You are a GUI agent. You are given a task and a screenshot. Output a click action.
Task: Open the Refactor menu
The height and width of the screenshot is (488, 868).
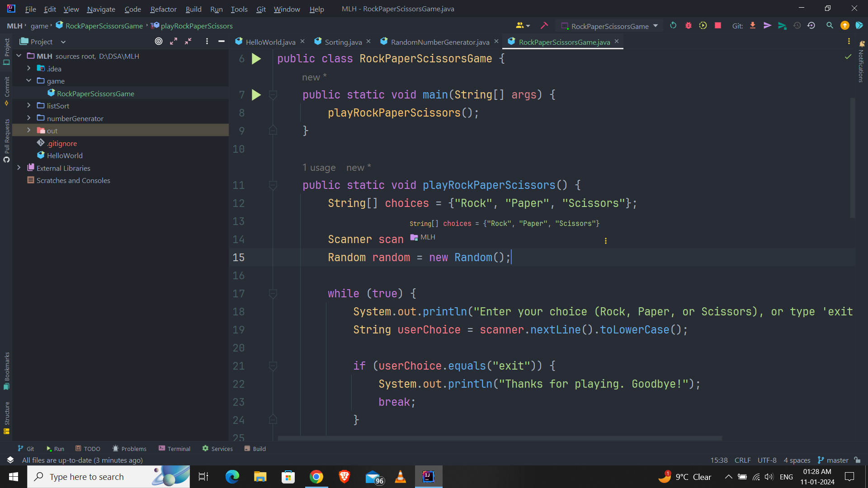[x=163, y=9]
